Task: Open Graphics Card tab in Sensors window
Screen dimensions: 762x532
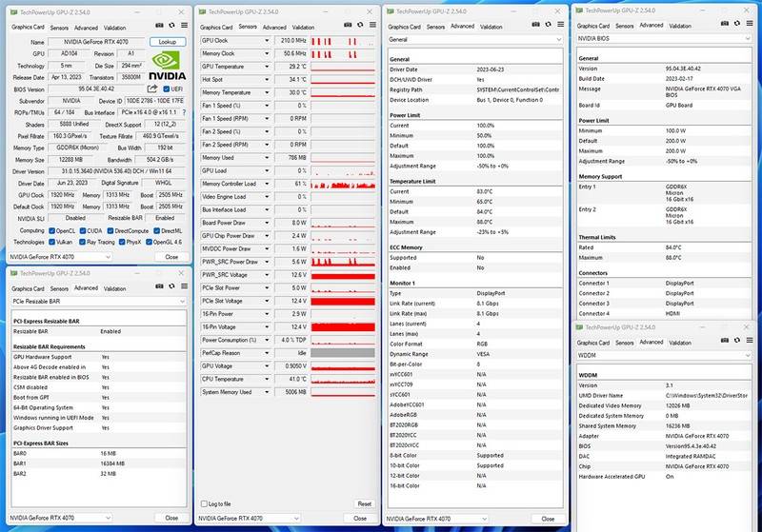Action: (x=216, y=28)
